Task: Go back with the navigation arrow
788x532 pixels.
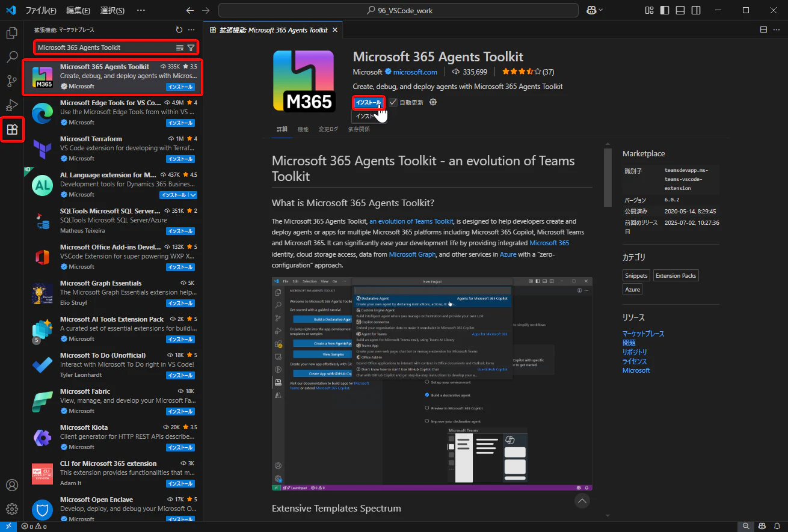Action: 190,10
